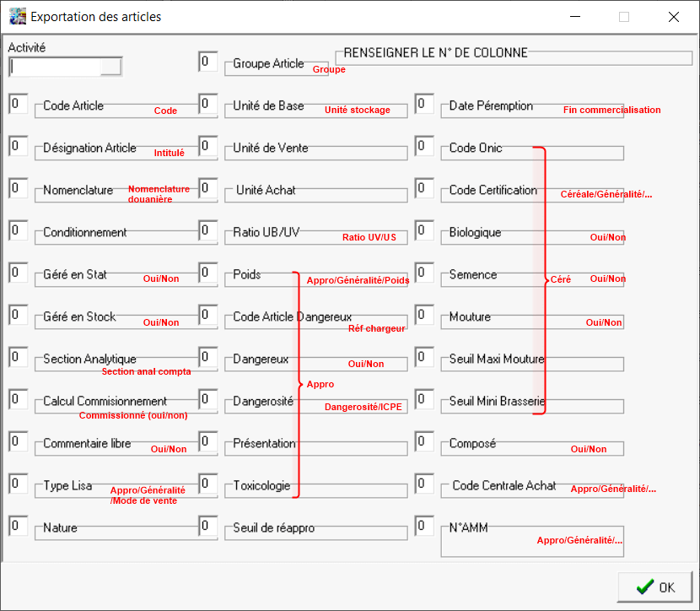Minimize the Exportation des articles window

tap(574, 16)
